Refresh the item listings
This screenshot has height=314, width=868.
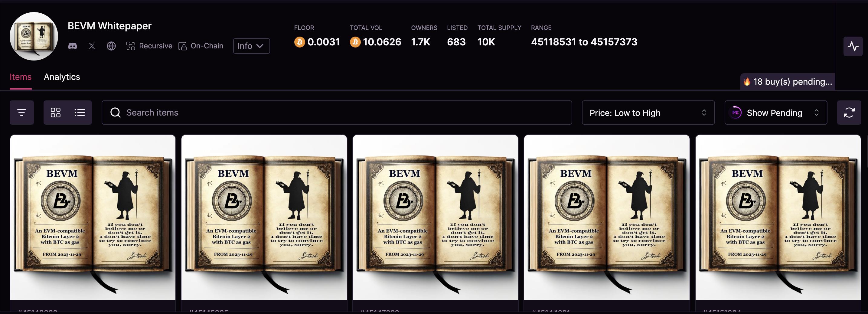click(x=849, y=113)
